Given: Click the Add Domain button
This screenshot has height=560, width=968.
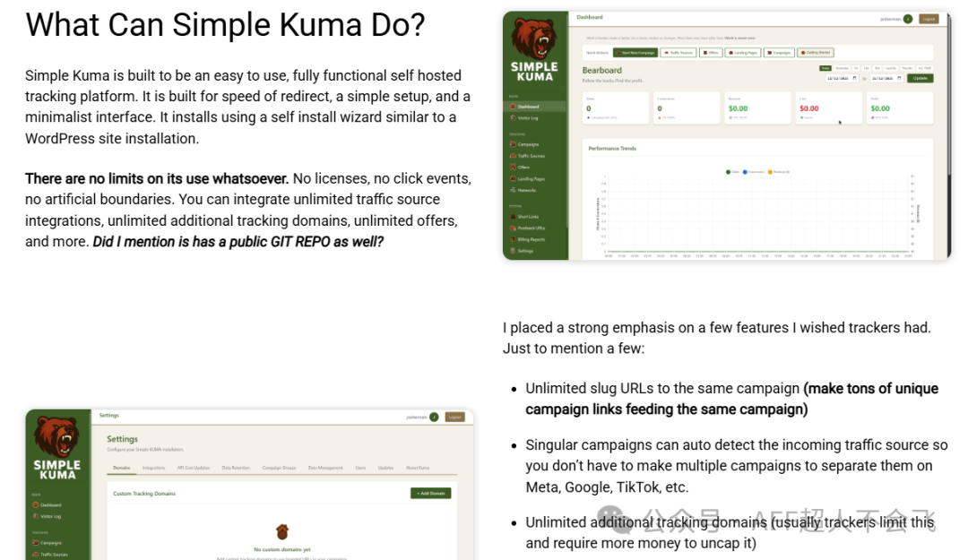Looking at the screenshot, I should [431, 493].
